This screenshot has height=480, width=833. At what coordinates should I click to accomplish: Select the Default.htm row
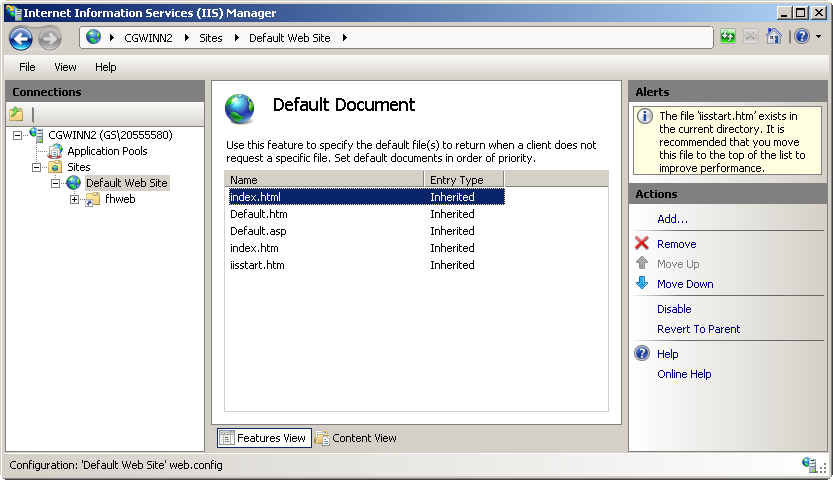coord(367,214)
